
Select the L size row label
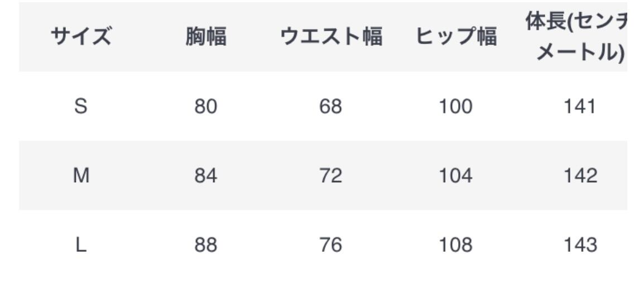tap(81, 245)
